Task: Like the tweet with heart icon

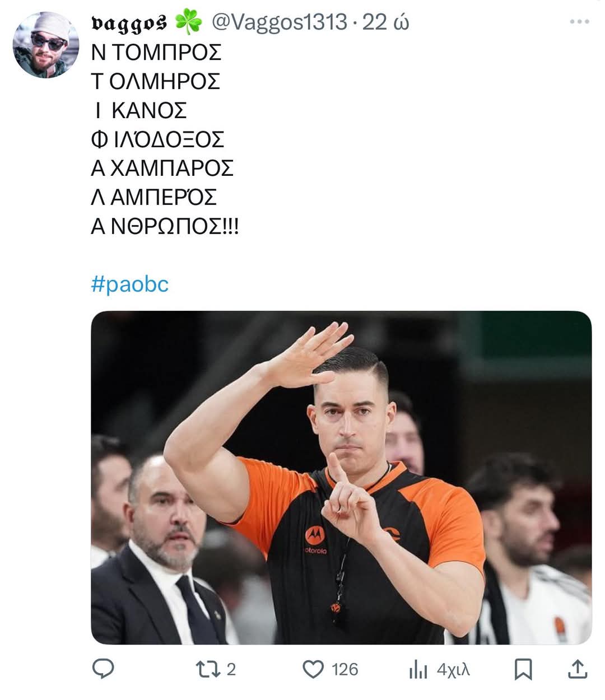Action: coord(313,669)
